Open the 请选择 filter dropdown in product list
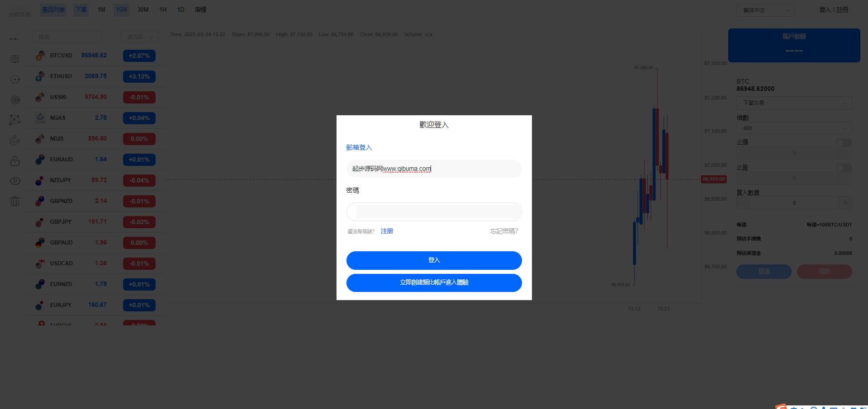Image resolution: width=868 pixels, height=409 pixels. [139, 37]
